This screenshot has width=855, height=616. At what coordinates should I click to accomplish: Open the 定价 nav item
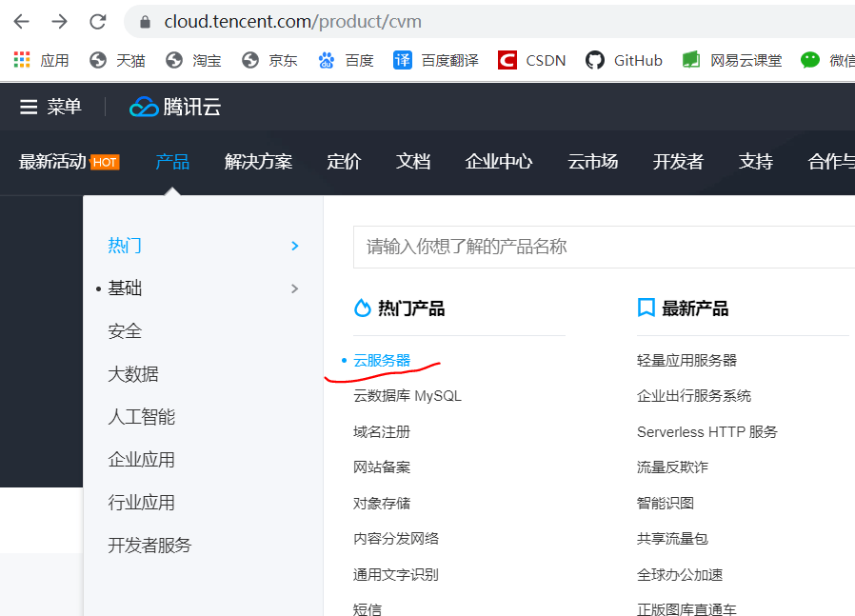[x=344, y=162]
